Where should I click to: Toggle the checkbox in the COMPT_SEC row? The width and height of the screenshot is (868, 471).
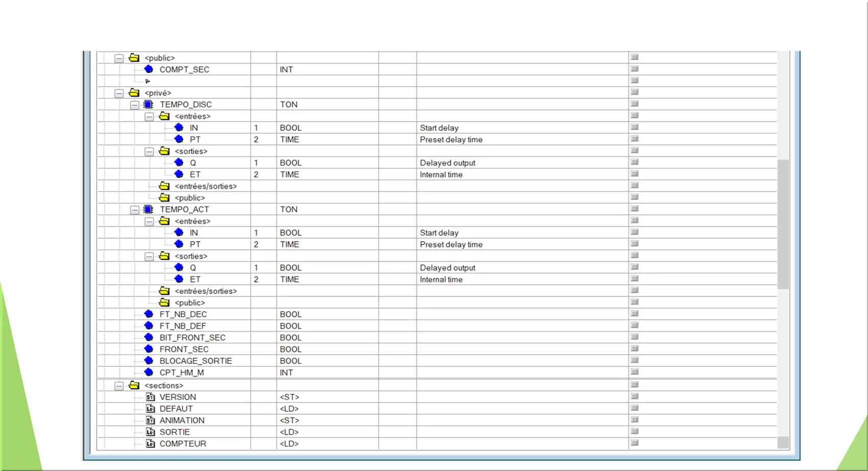(635, 68)
